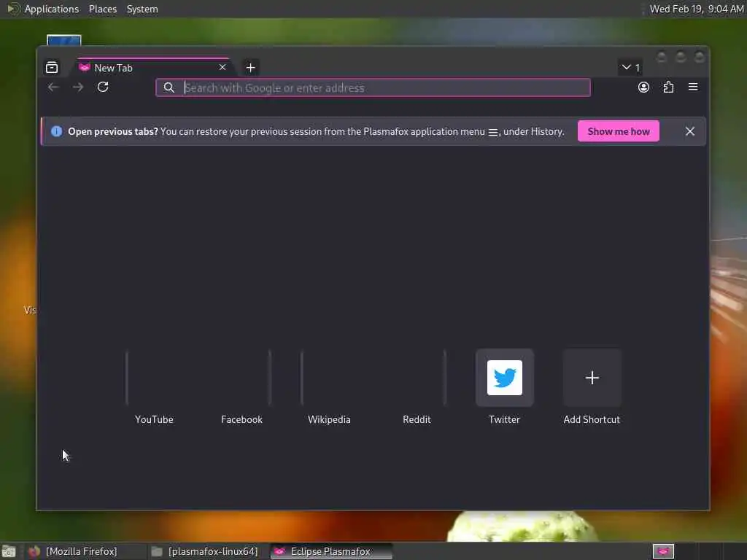
Task: Click the show desktop icon in bottom panel
Action: [x=9, y=551]
